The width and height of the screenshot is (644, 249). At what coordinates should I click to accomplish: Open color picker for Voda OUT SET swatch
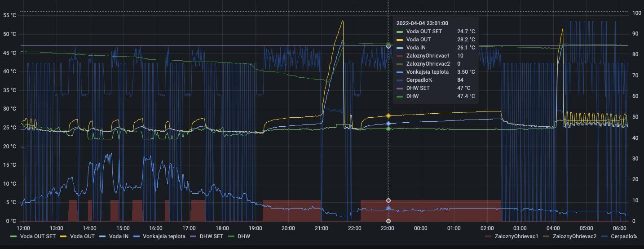pyautogui.click(x=13, y=236)
